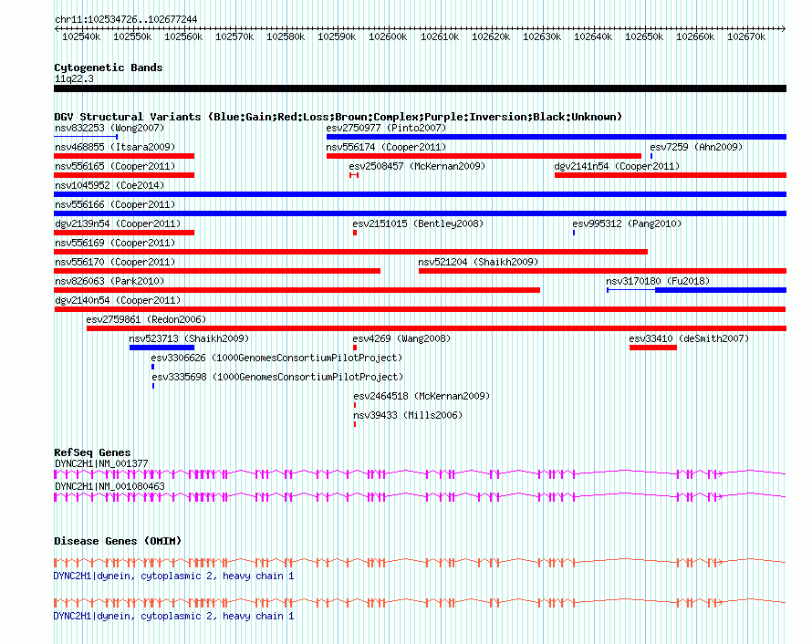Click the small red esv2508457 loss marker
Screen dimensions: 812x644
coord(354,175)
